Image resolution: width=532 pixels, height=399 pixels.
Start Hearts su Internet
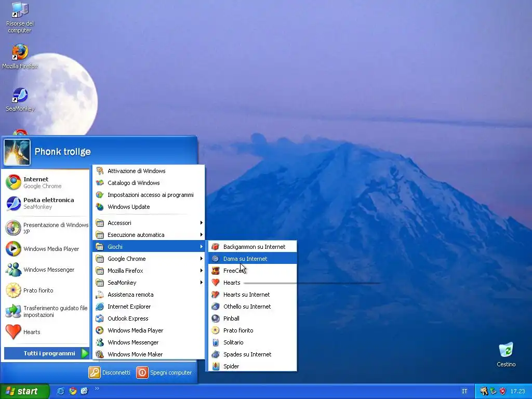(252, 295)
